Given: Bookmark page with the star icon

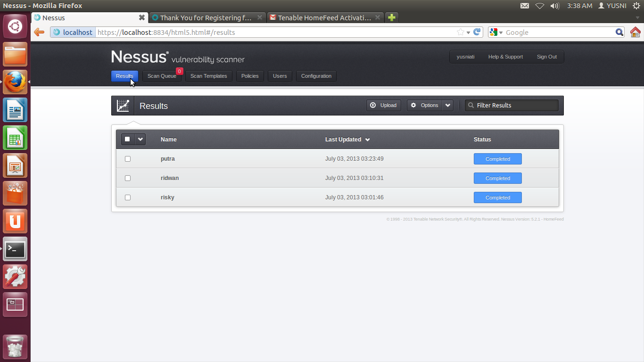Looking at the screenshot, I should pyautogui.click(x=460, y=32).
